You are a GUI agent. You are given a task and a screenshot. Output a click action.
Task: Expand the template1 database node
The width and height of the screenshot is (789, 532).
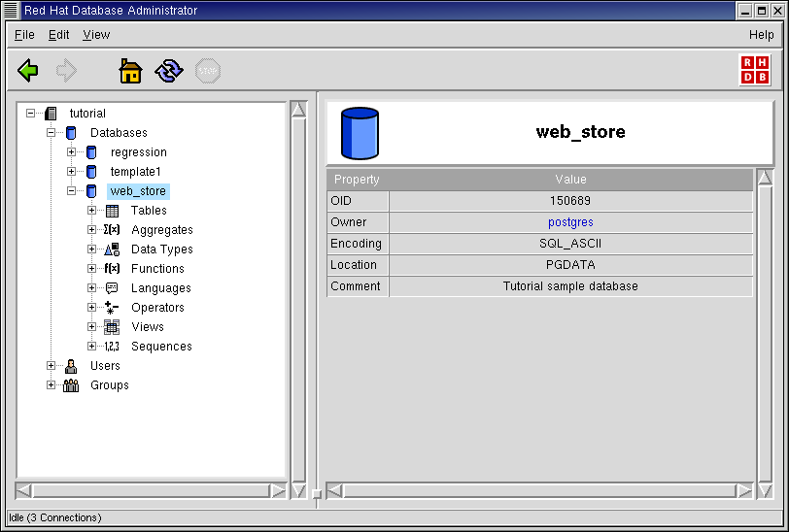click(71, 172)
